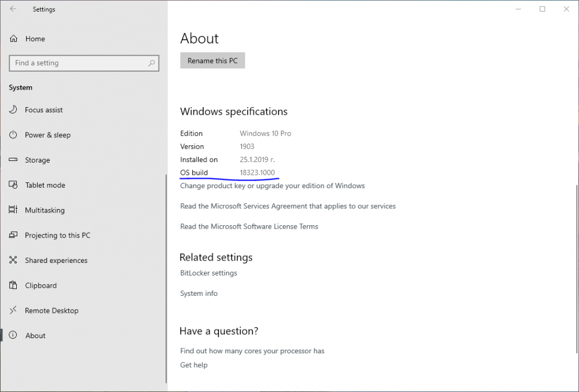Click Windows specifications heading
This screenshot has height=392, width=579.
[234, 112]
